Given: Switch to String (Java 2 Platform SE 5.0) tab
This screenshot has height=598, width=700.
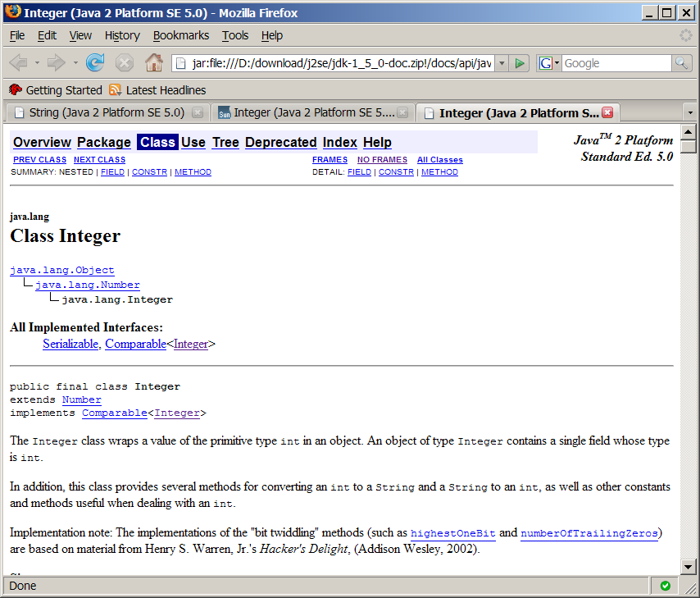Looking at the screenshot, I should click(x=107, y=112).
